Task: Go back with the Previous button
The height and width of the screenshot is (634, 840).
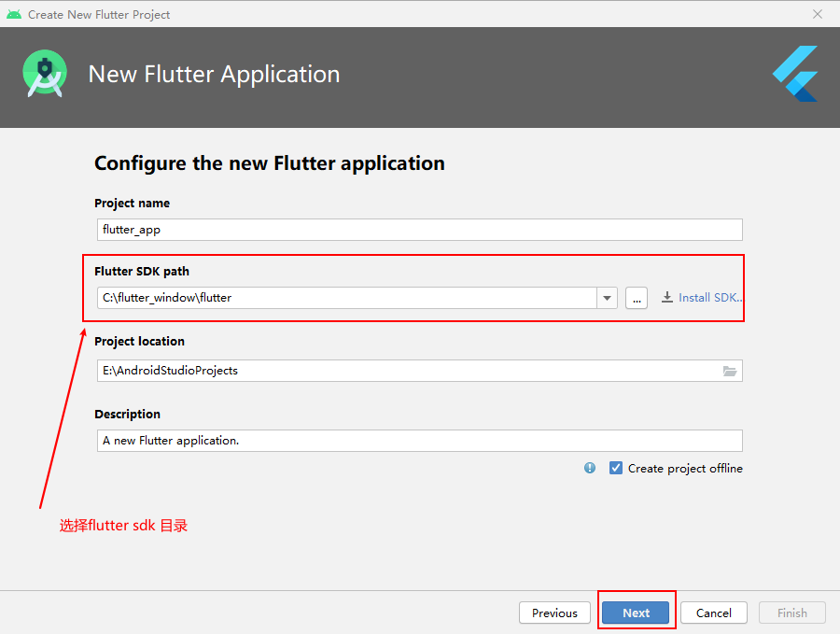Action: tap(554, 613)
